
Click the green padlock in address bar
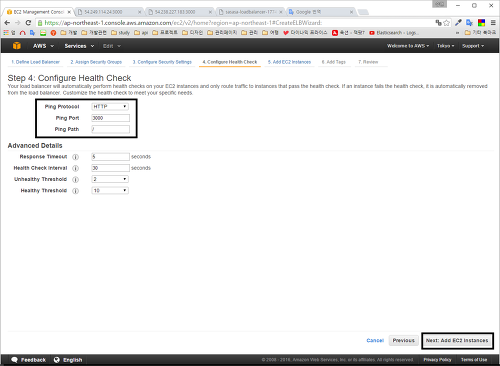40,23
